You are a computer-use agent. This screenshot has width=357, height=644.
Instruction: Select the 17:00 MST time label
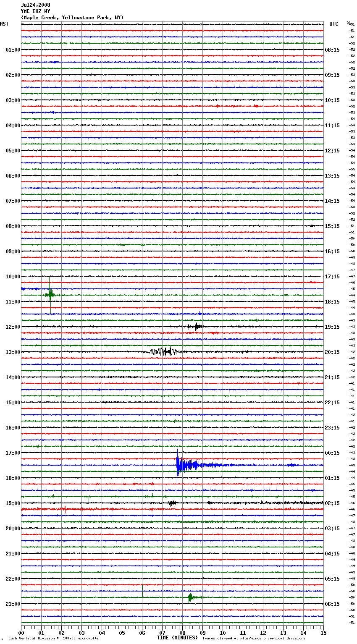[13, 453]
